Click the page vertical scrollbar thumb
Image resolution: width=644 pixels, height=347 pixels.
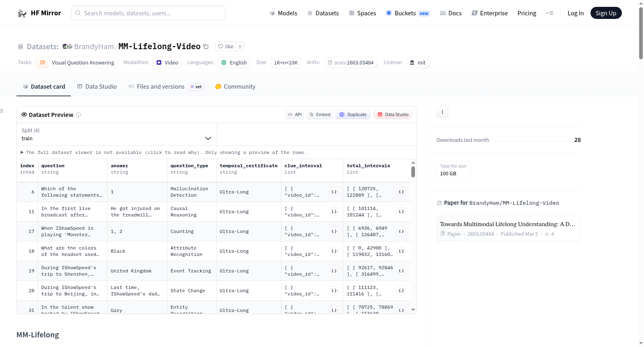[641, 33]
